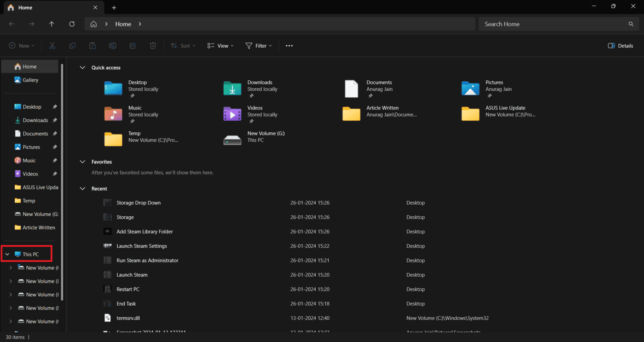The image size is (644, 342).
Task: Click the Up arrow navigation button
Action: pyautogui.click(x=52, y=24)
